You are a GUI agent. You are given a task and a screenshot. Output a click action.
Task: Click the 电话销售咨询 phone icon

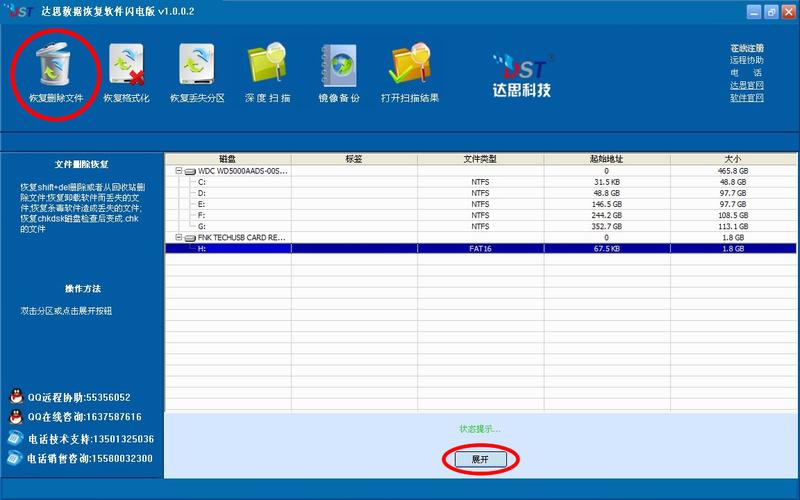pos(15,458)
